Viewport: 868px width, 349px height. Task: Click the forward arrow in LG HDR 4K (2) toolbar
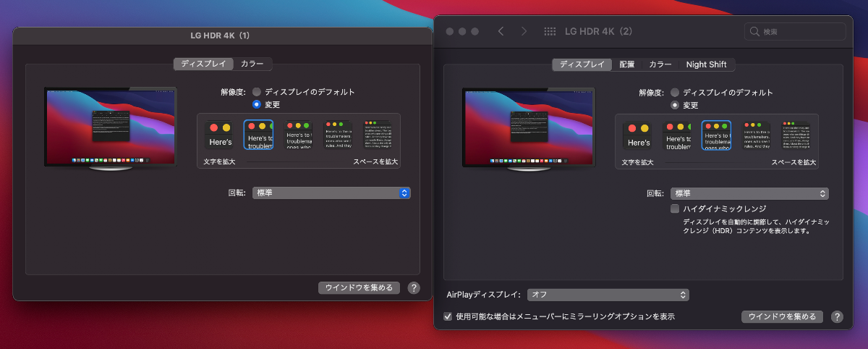(524, 32)
